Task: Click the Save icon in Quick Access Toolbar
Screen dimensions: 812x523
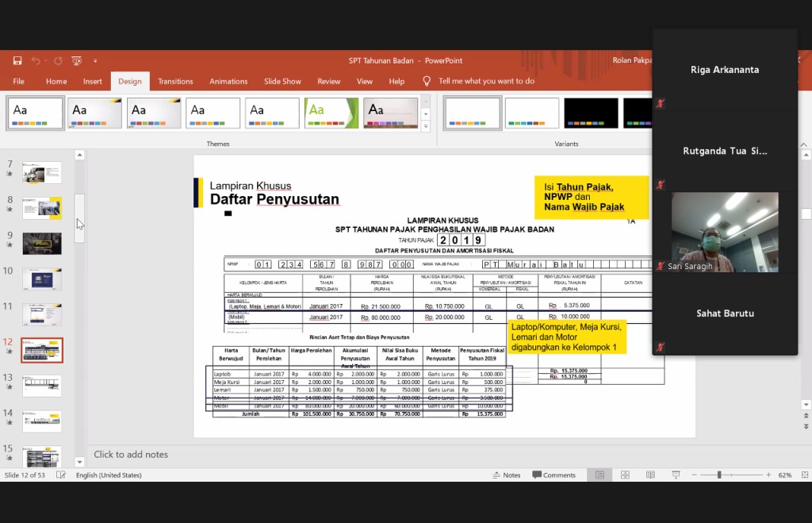Action: click(x=17, y=60)
